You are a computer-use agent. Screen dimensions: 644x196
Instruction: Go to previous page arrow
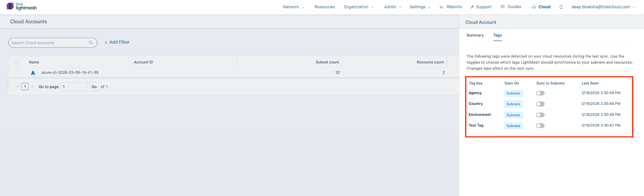pyautogui.click(x=18, y=87)
